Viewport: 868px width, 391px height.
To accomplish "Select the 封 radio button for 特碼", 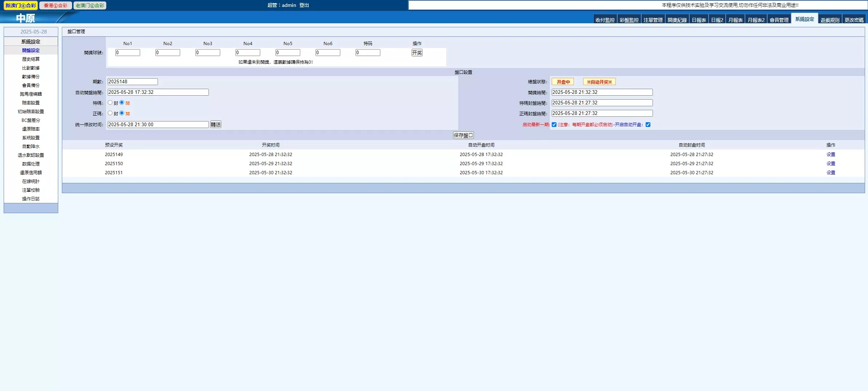I will point(110,103).
